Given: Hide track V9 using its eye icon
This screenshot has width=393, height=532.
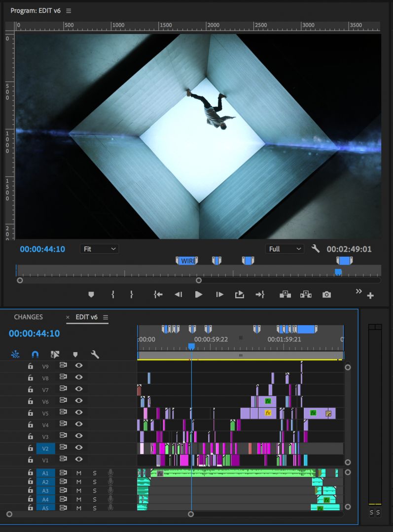Looking at the screenshot, I should tap(78, 366).
